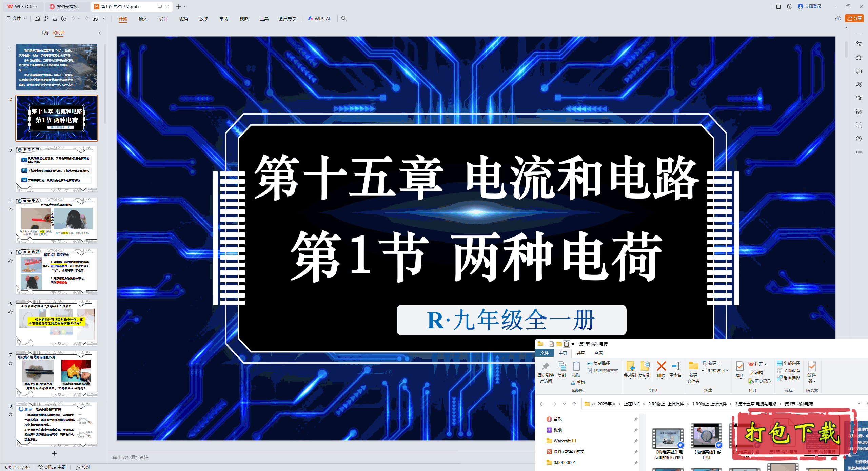The image size is (868, 471).
Task: Open the Explorer 查看 tab
Action: (x=599, y=353)
